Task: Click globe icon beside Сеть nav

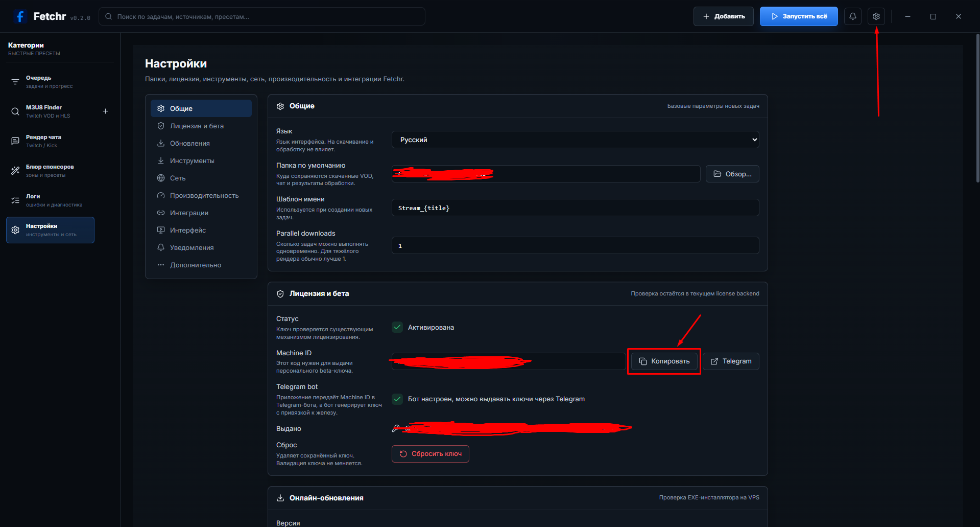Action: click(161, 178)
